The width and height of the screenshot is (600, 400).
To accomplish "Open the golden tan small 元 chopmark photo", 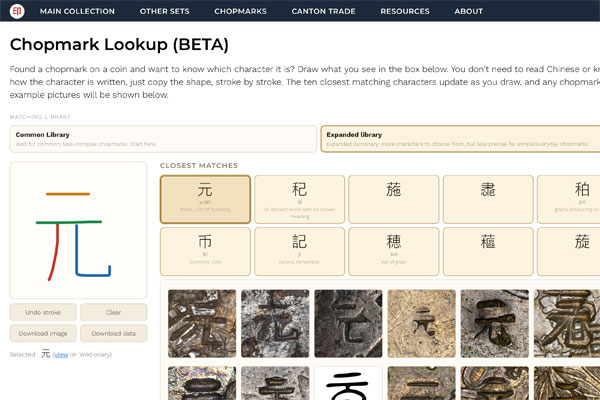I will (422, 323).
